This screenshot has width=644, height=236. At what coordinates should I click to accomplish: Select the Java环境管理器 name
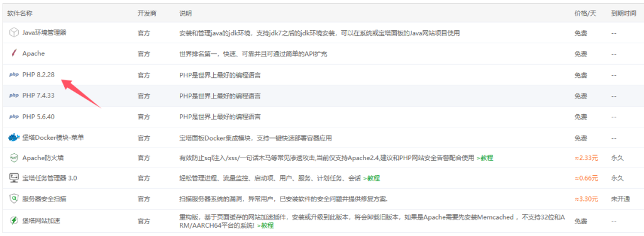point(45,33)
